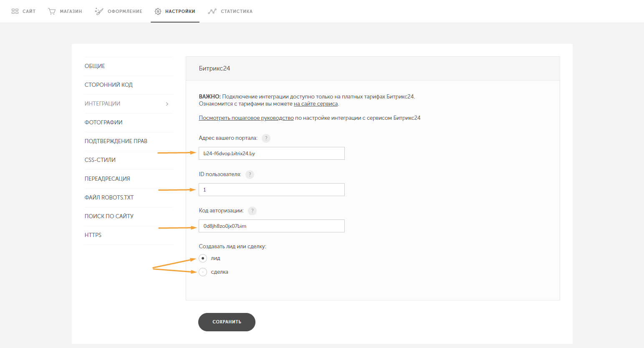Go to the Статистика tab
Image resolution: width=644 pixels, height=348 pixels.
230,11
